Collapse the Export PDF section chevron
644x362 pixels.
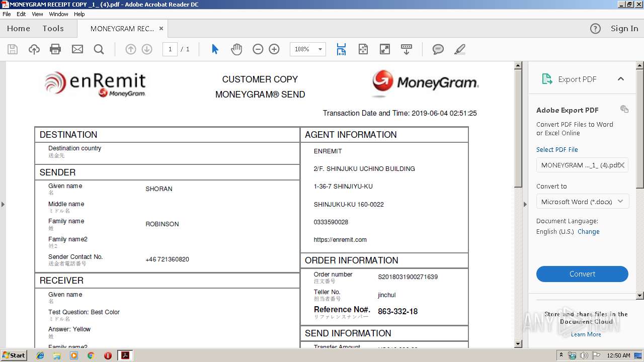click(x=621, y=79)
